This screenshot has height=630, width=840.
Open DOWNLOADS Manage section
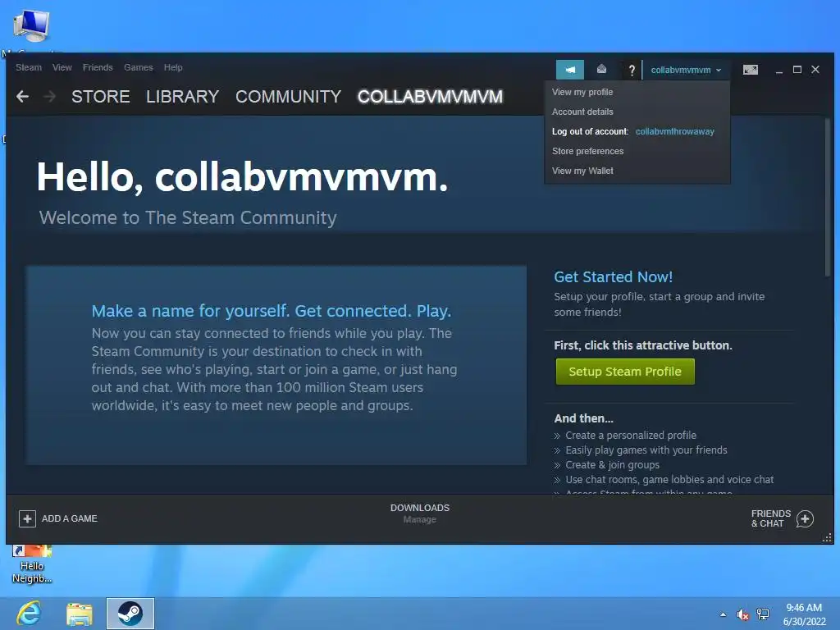coord(420,514)
